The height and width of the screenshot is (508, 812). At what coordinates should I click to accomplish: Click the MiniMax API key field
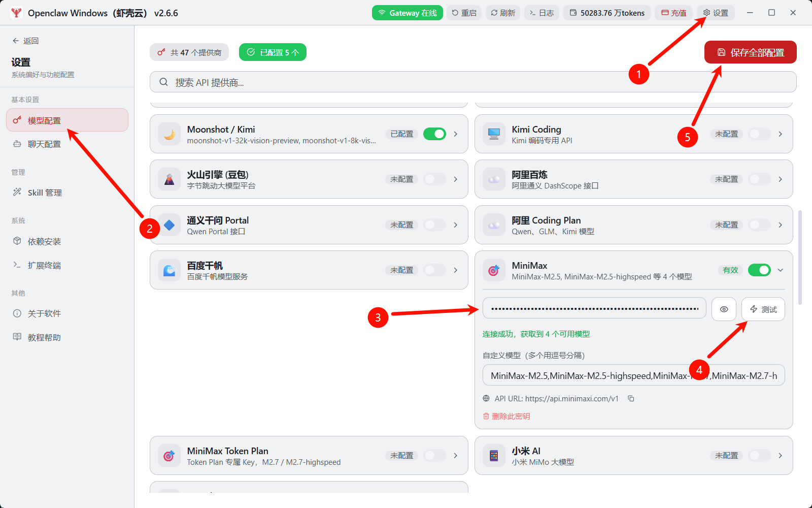tap(594, 308)
